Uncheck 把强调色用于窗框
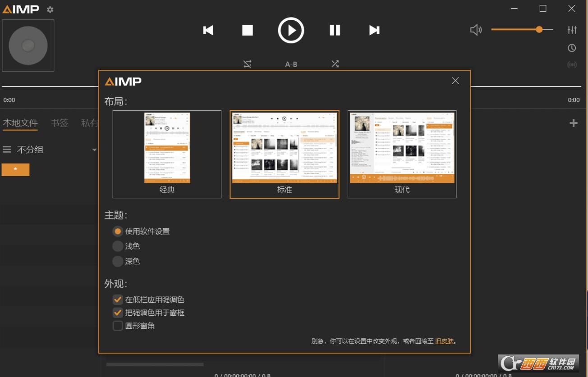Image resolution: width=588 pixels, height=377 pixels. [118, 313]
